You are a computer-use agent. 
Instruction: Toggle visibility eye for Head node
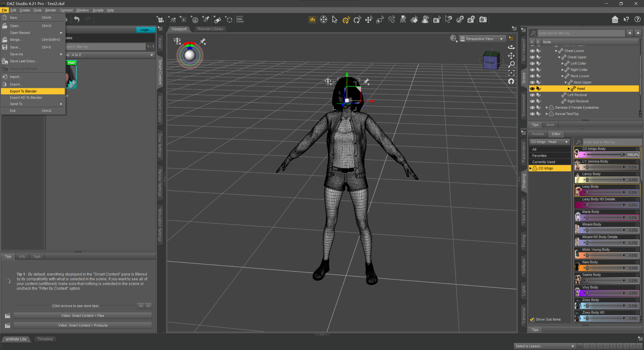coord(532,89)
